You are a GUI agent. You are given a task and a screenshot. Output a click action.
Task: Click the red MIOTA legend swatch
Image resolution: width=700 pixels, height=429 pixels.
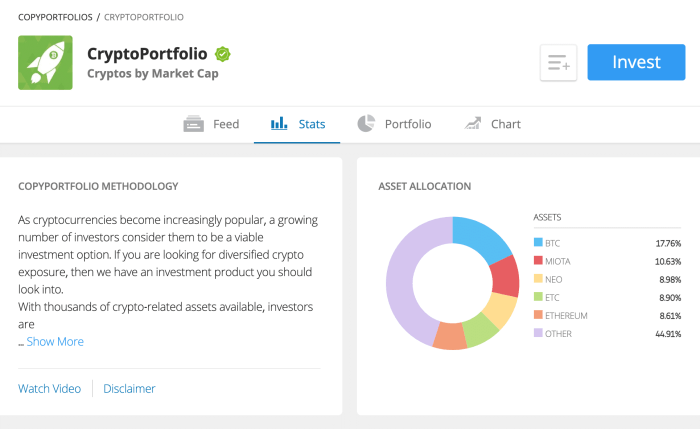click(538, 261)
